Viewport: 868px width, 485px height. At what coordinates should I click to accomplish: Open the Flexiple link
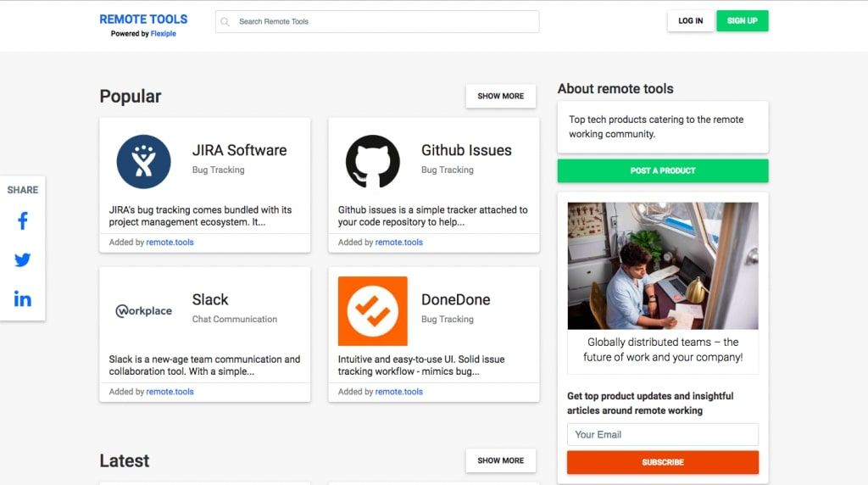coord(164,34)
